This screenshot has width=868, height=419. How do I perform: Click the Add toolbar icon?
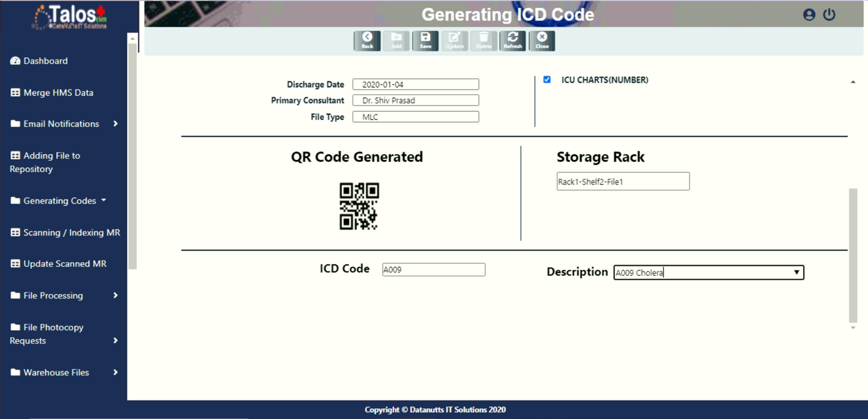396,40
